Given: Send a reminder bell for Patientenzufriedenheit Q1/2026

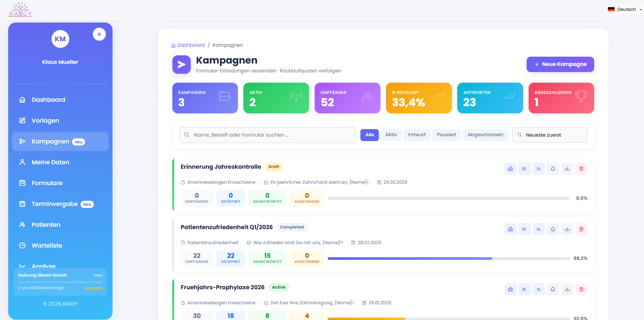Looking at the screenshot, I should 553,229.
